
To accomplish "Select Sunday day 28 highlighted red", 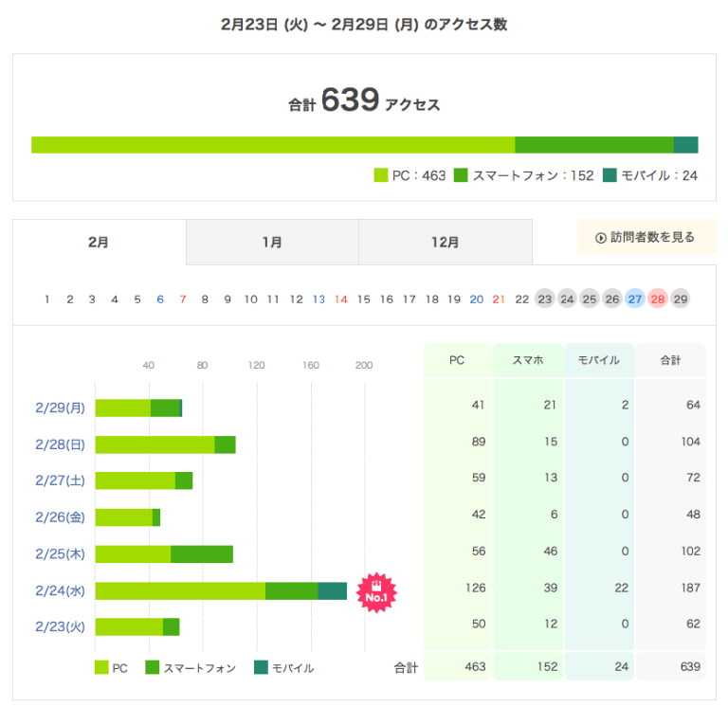I will click(x=658, y=299).
